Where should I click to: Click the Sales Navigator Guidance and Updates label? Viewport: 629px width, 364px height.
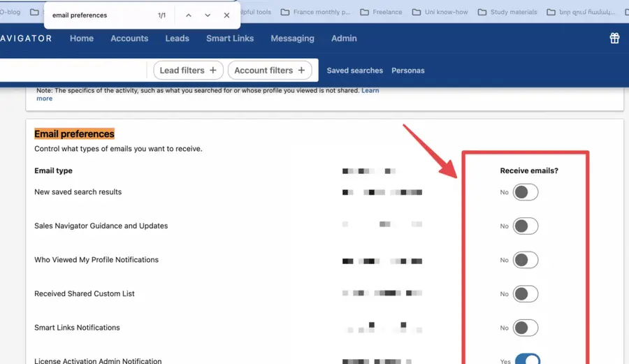(101, 226)
